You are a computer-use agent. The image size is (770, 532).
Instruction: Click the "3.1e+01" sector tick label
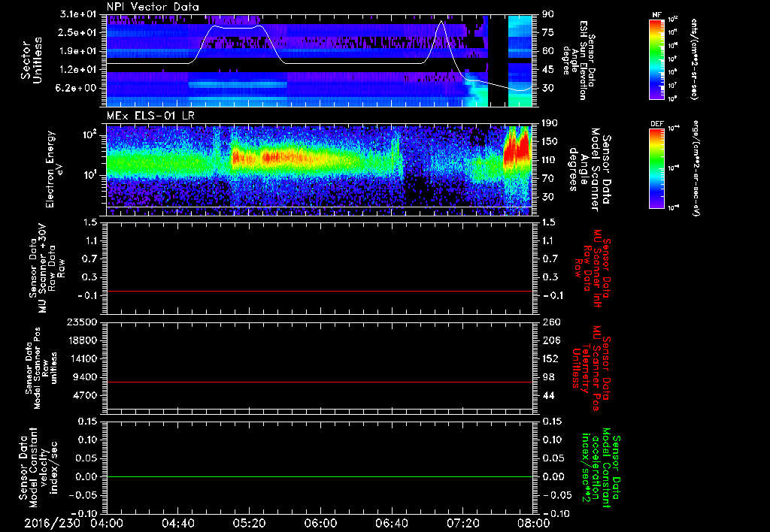click(x=79, y=14)
